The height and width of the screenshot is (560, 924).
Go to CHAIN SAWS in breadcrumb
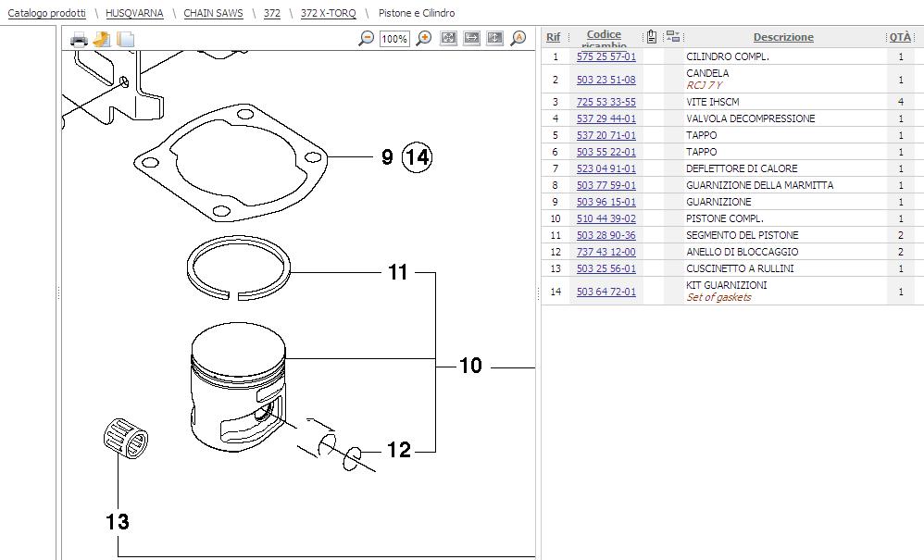[x=213, y=13]
